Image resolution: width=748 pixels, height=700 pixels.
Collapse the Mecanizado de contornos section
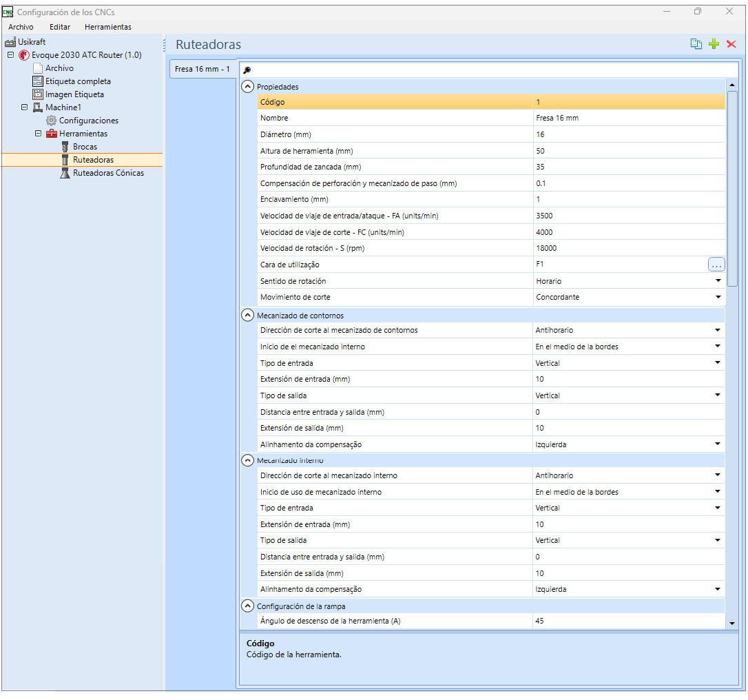[x=247, y=316]
